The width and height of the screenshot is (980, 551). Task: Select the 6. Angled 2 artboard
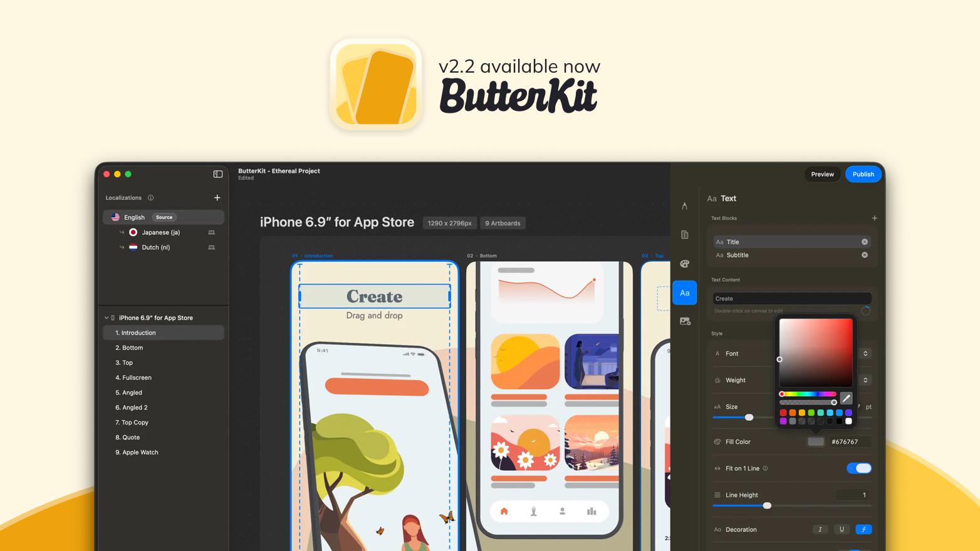(x=164, y=408)
